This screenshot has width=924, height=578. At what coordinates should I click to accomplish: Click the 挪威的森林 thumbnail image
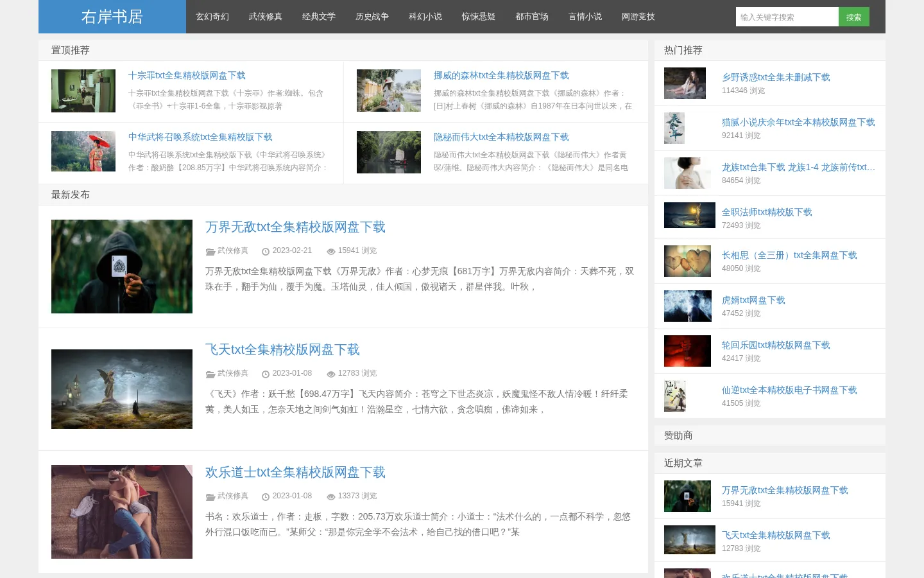tap(389, 91)
